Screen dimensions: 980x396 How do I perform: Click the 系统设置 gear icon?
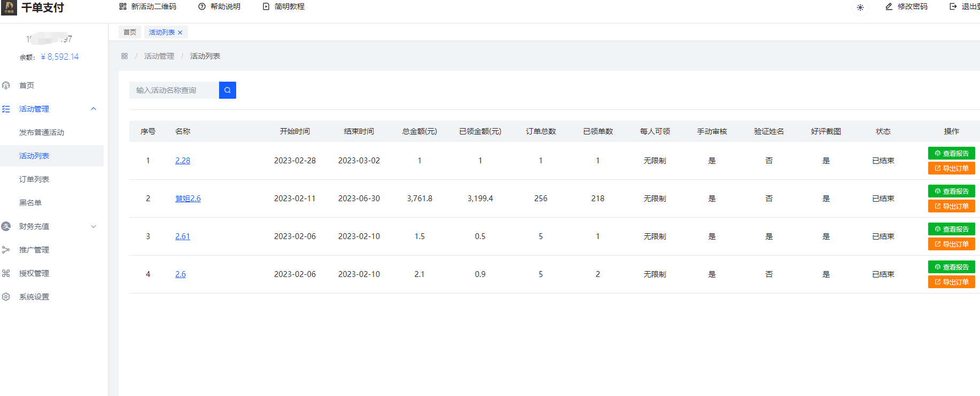6,297
